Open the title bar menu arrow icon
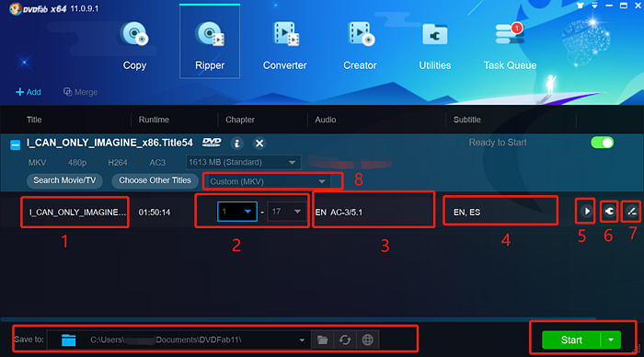 [594, 6]
